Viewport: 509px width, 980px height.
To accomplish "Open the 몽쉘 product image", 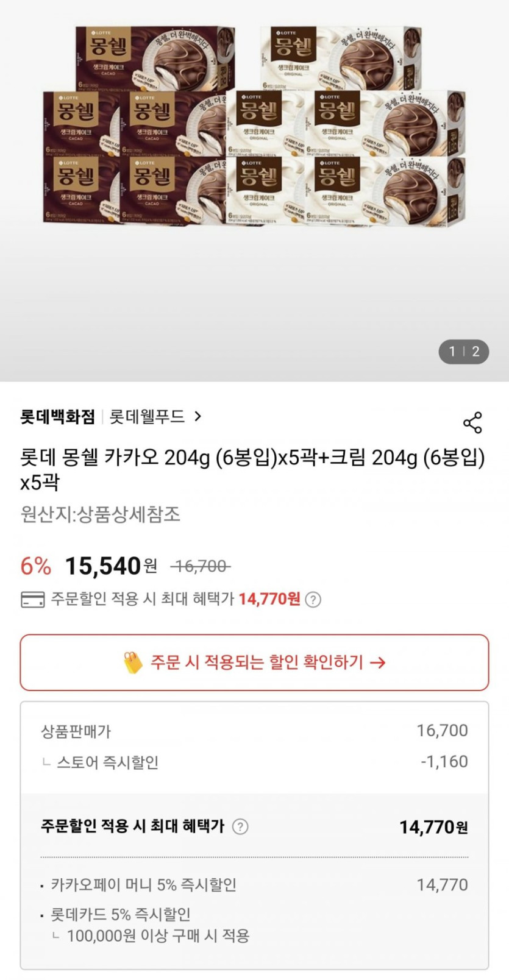I will (x=254, y=128).
